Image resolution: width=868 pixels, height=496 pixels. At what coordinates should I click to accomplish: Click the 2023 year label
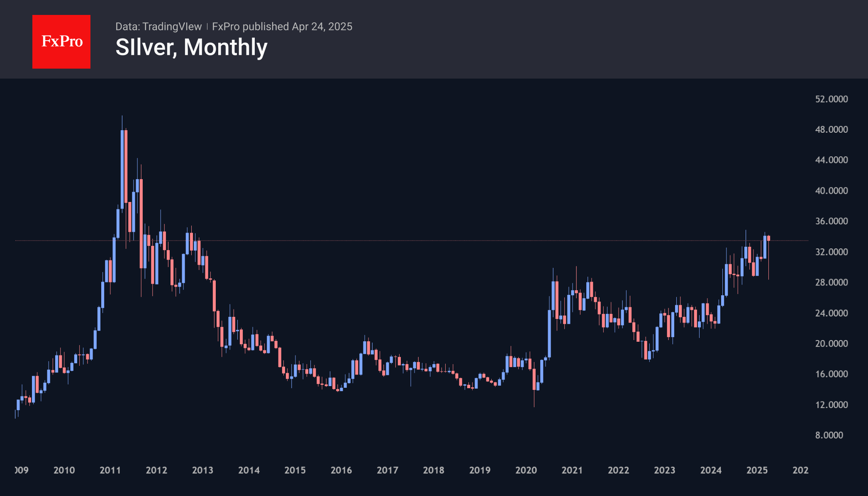tap(665, 470)
